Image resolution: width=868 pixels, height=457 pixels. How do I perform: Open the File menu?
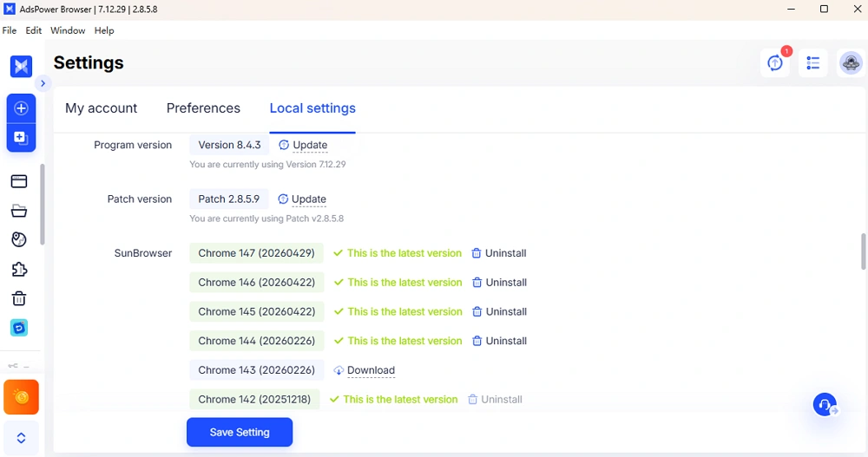click(x=10, y=30)
